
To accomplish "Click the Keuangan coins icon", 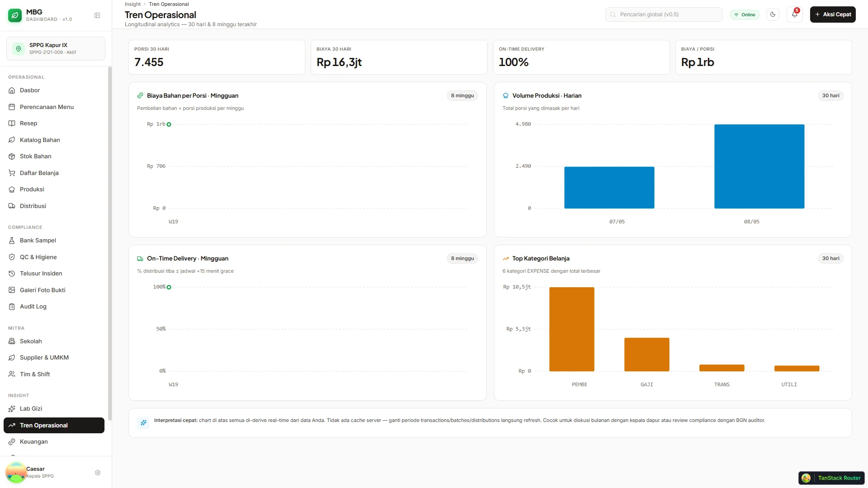I will [x=12, y=442].
